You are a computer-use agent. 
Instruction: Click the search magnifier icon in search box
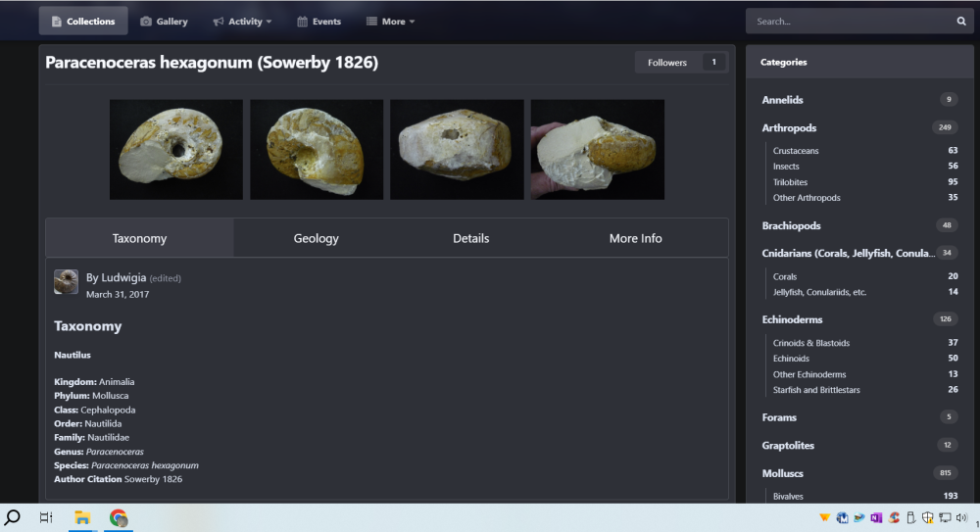(961, 21)
